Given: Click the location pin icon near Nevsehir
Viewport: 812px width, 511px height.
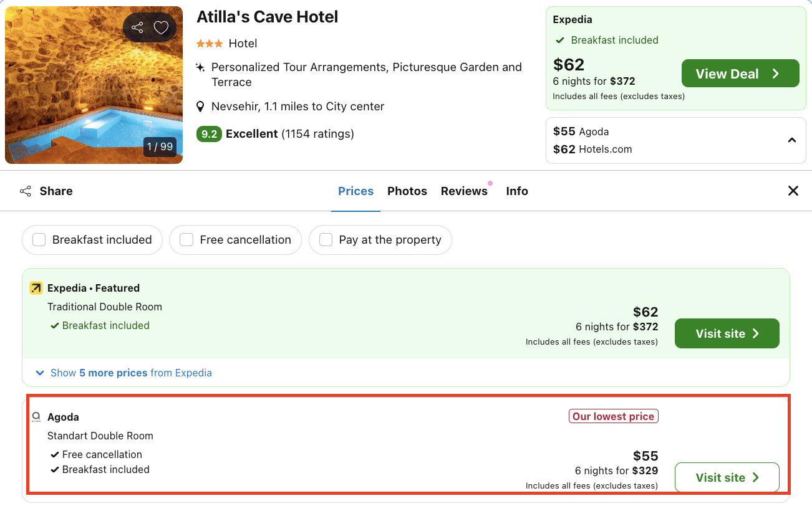Looking at the screenshot, I should 200,106.
